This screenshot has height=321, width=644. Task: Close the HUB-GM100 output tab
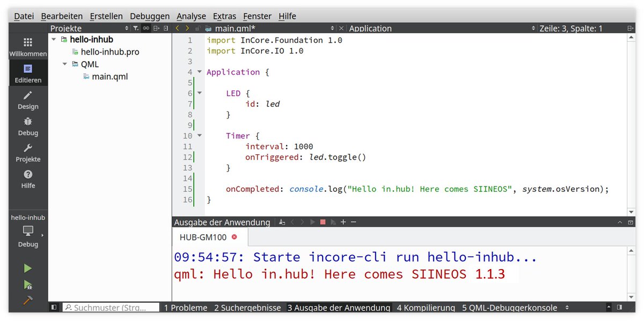[234, 236]
